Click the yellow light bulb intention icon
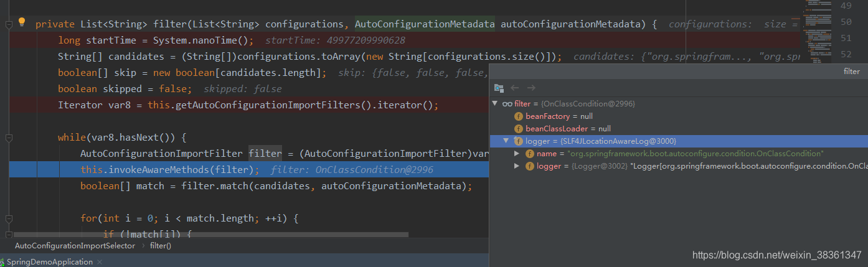 (x=22, y=22)
